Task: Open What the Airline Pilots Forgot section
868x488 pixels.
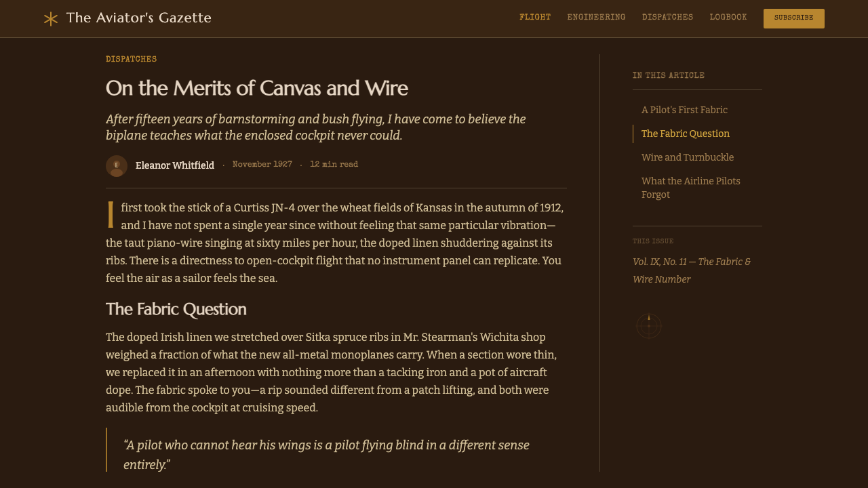Action: (691, 188)
